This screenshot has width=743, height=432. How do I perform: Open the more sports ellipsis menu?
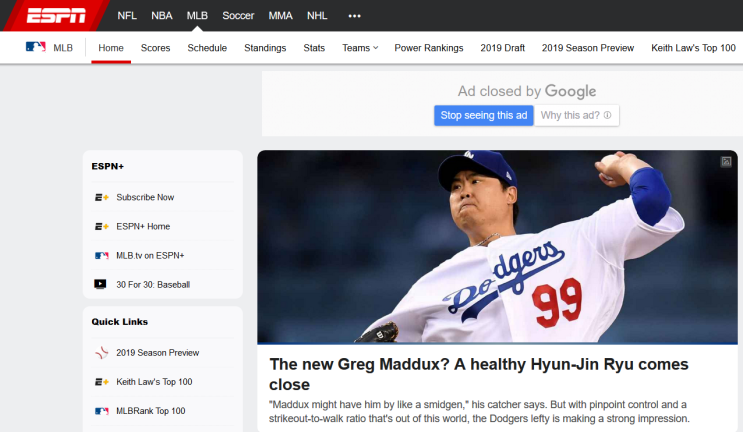click(354, 16)
